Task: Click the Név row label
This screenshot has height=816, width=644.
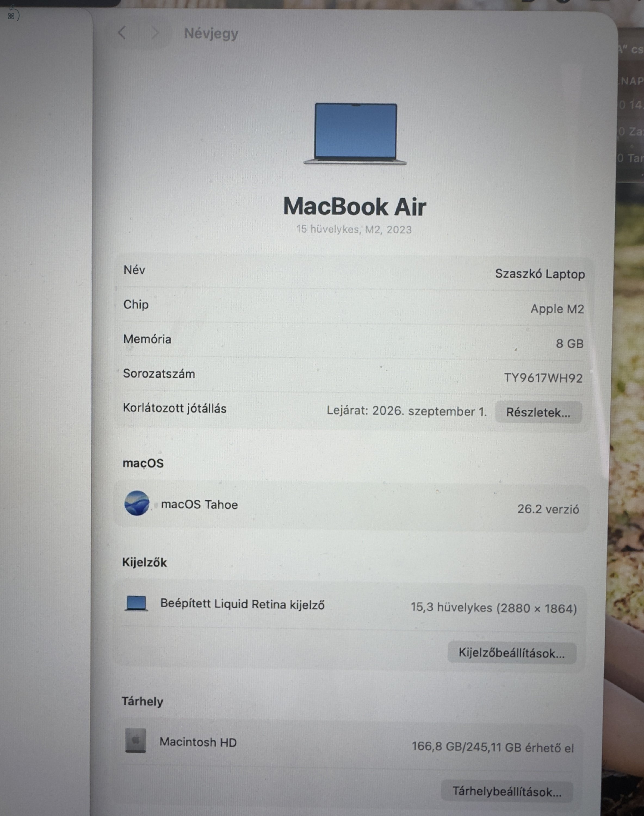Action: click(x=134, y=270)
